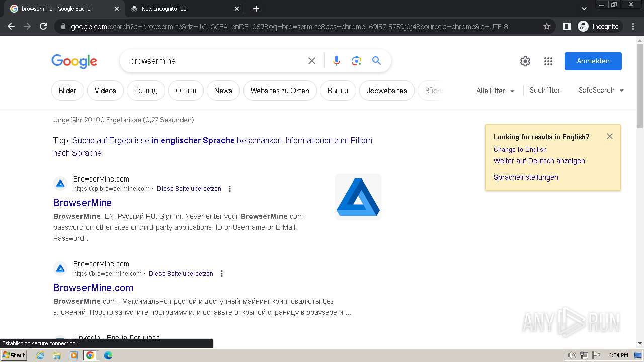Reload the Google search page
This screenshot has width=644, height=362.
pos(43,26)
